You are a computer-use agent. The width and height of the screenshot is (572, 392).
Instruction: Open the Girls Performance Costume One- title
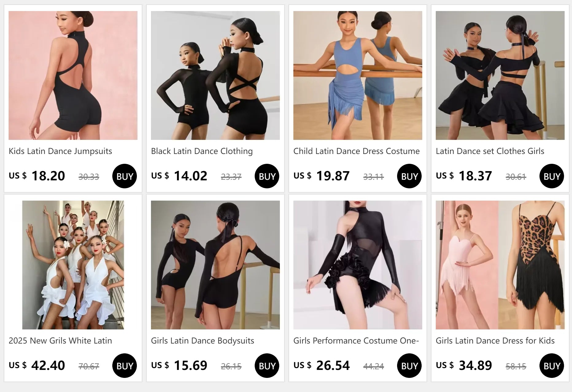coord(356,341)
